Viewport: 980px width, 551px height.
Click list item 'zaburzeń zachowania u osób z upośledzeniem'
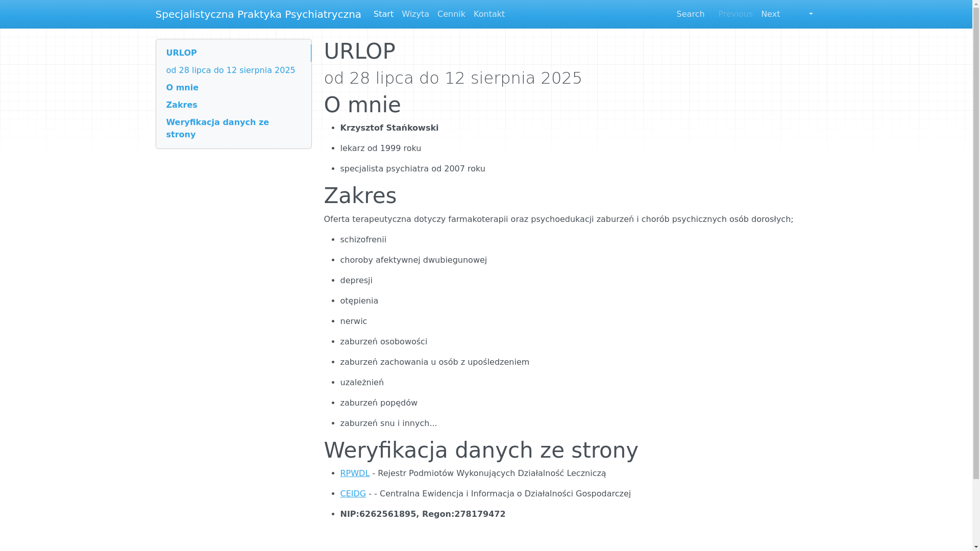point(434,362)
